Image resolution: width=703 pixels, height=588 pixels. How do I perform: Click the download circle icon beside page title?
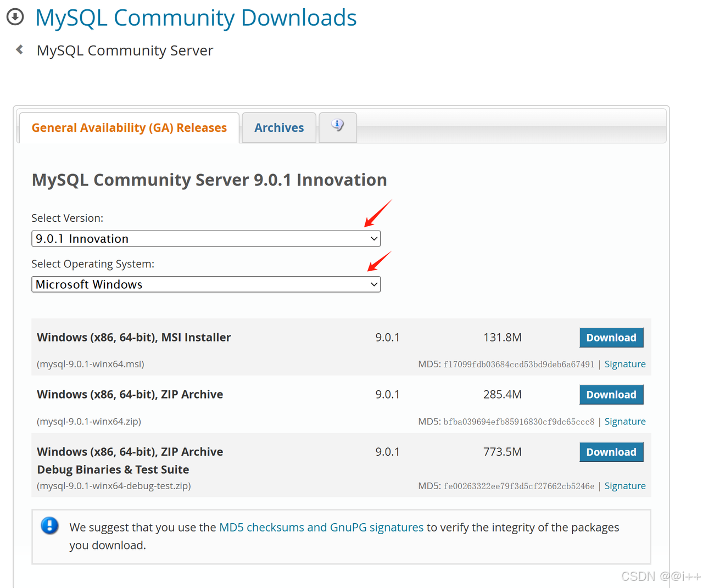15,17
